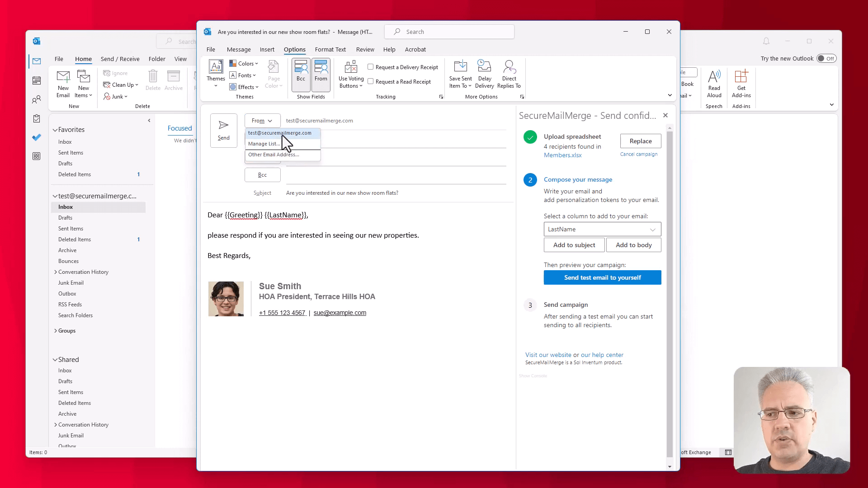
Task: Select Other Email Address menu entry
Action: (x=274, y=155)
